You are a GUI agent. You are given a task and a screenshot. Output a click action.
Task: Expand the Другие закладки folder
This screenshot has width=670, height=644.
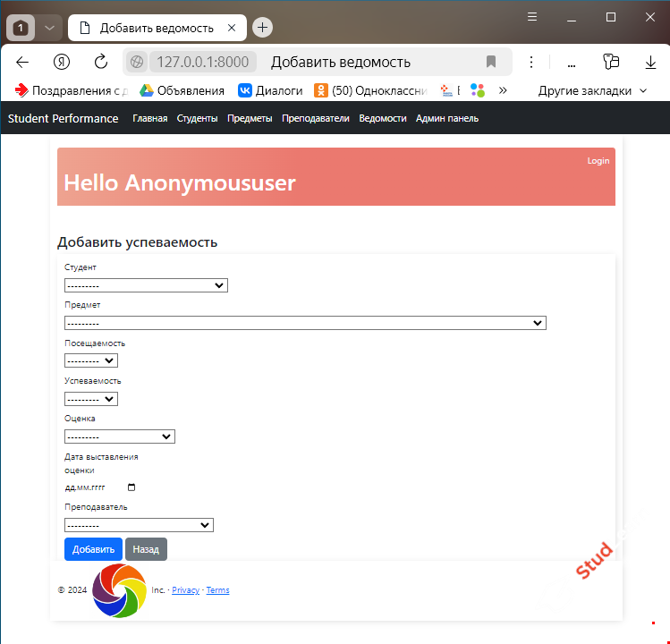click(592, 90)
